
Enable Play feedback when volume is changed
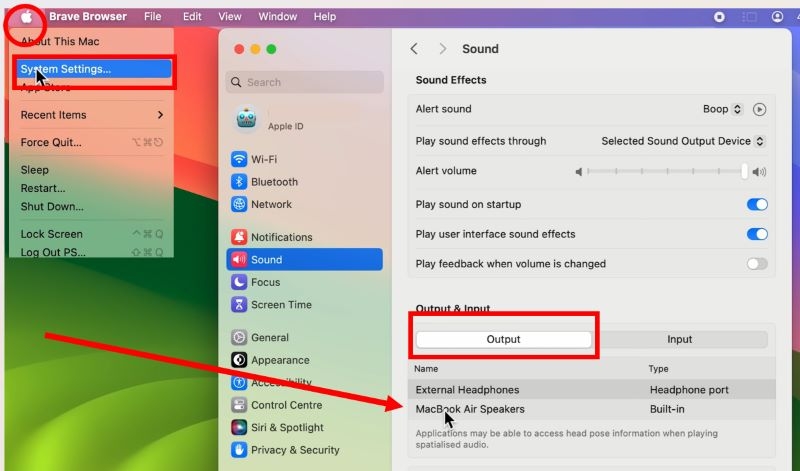[x=757, y=264]
